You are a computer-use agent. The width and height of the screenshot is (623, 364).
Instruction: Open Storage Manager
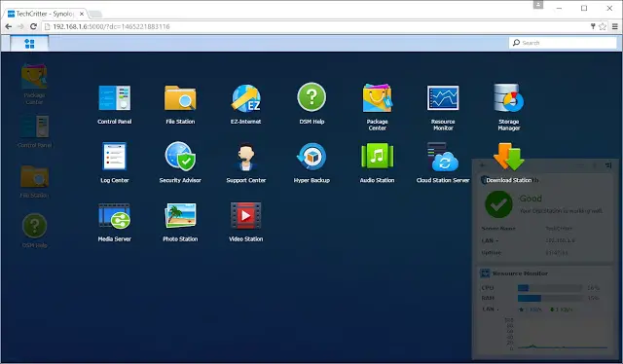click(x=509, y=107)
